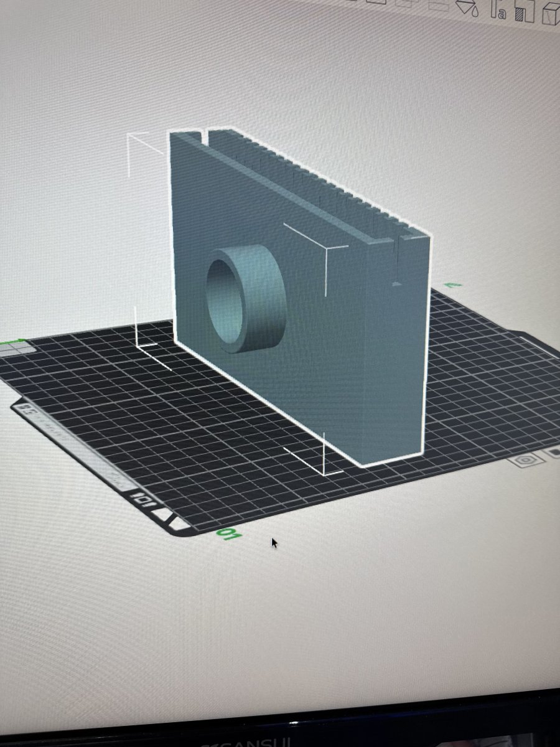Click the faint rectangle icon left of droplet tool
Screen dimensions: 560x747
point(437,4)
